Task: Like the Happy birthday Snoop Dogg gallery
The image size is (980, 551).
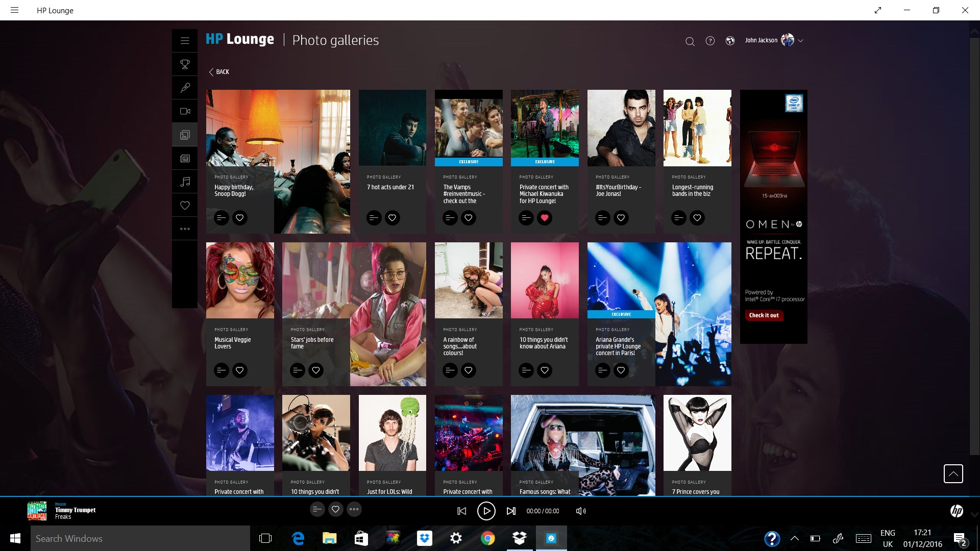Action: coord(239,218)
